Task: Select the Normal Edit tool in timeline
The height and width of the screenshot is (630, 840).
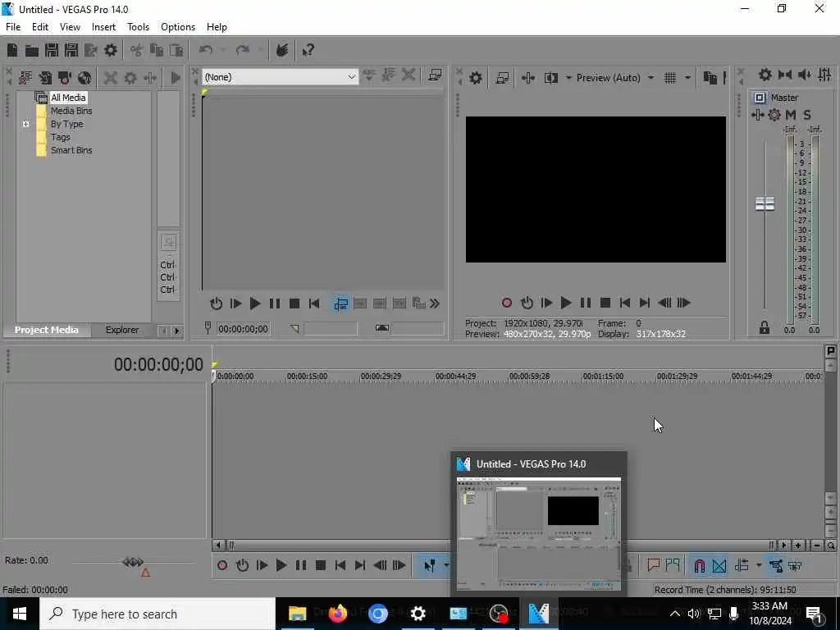Action: [430, 566]
